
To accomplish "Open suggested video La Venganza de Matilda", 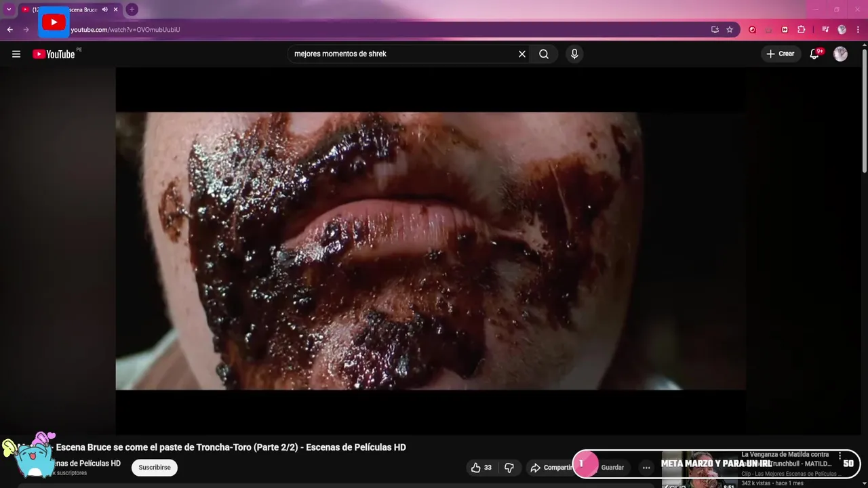I will point(785,459).
